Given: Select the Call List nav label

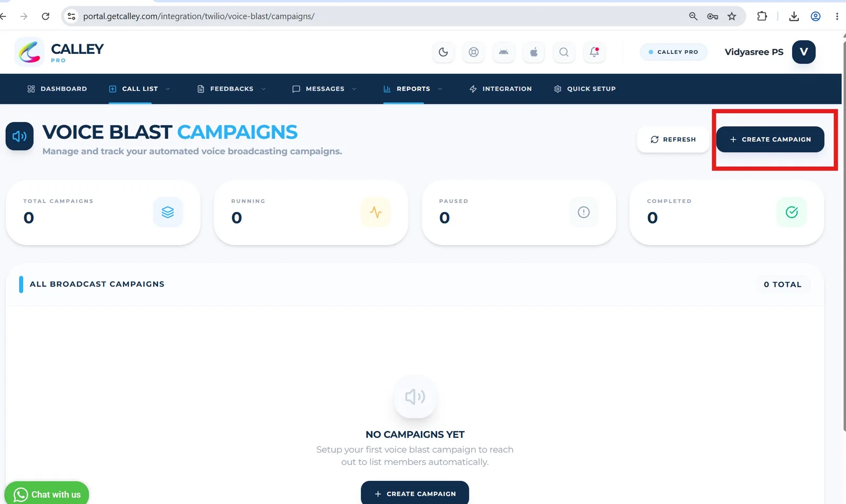Looking at the screenshot, I should pyautogui.click(x=140, y=89).
